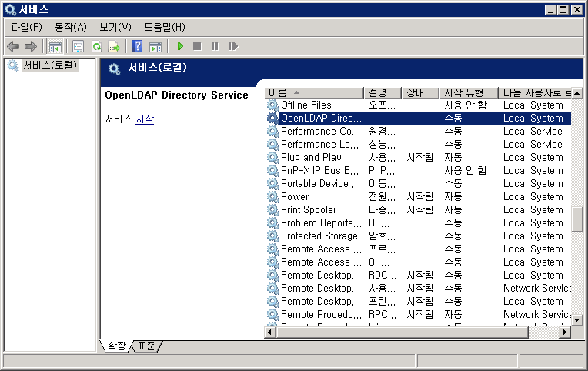Viewport: 588px width, 371px height.
Task: Click the gear icon beside 서비스(로컬) header
Action: click(x=115, y=69)
